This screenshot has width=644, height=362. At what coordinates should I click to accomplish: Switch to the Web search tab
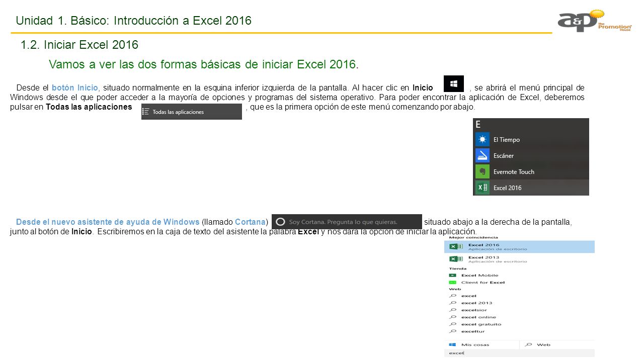tap(557, 345)
